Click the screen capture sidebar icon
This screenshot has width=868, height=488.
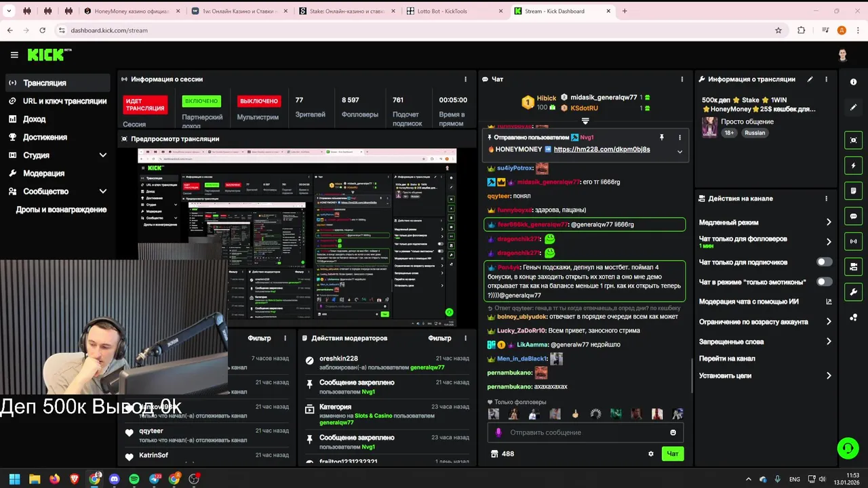click(x=853, y=140)
